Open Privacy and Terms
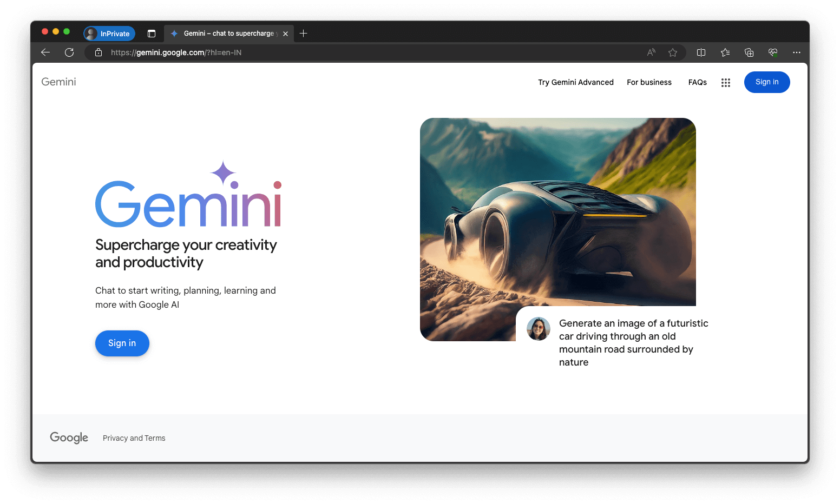Screen dimensions: 840x504 click(x=134, y=438)
